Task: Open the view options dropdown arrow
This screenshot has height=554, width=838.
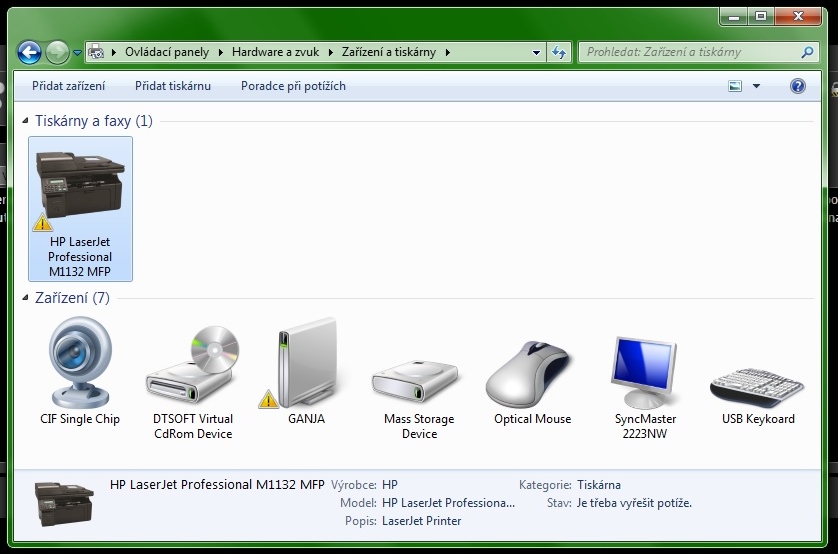Action: [x=756, y=86]
